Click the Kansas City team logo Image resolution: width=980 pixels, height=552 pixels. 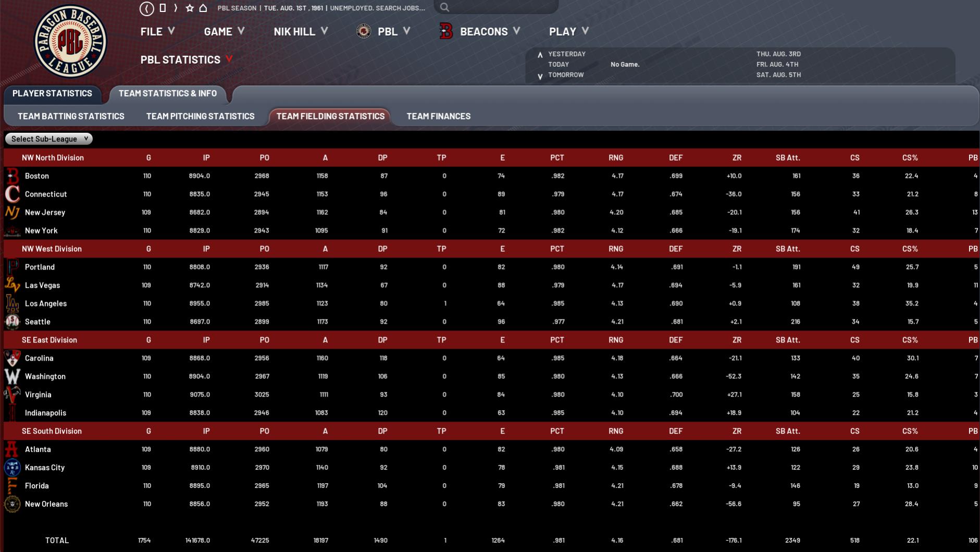tap(12, 468)
